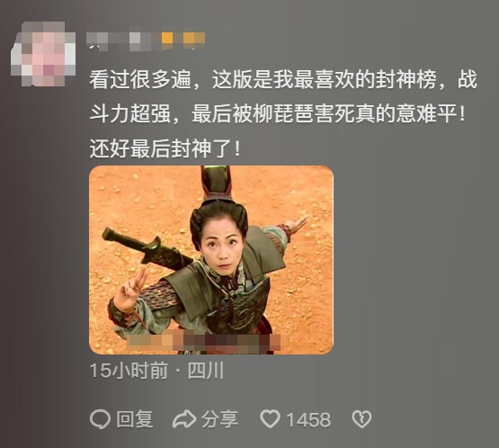Screen dimensions: 499x448
Task: Open the commenter's pixelated avatar
Action: coord(43,54)
